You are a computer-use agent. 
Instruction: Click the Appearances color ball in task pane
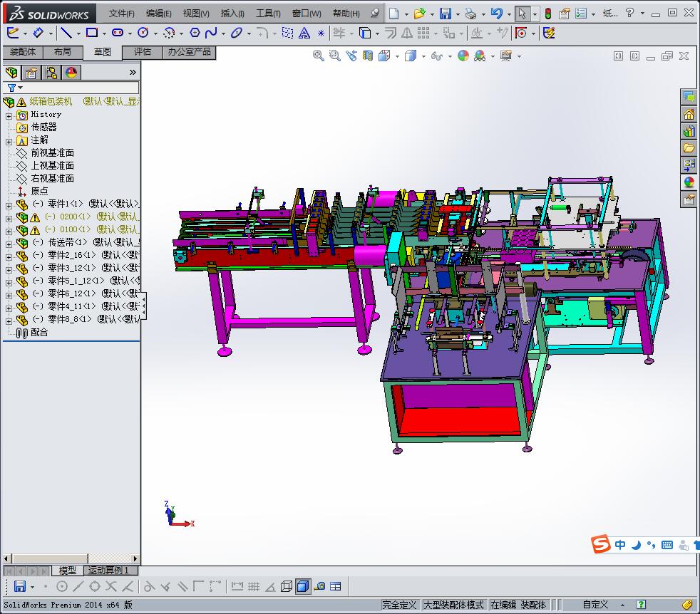pos(689,182)
